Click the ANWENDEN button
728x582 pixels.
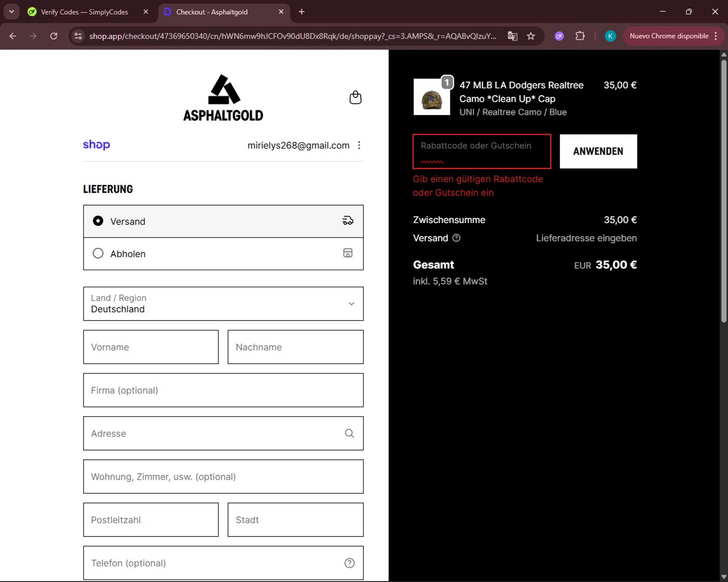coord(598,151)
